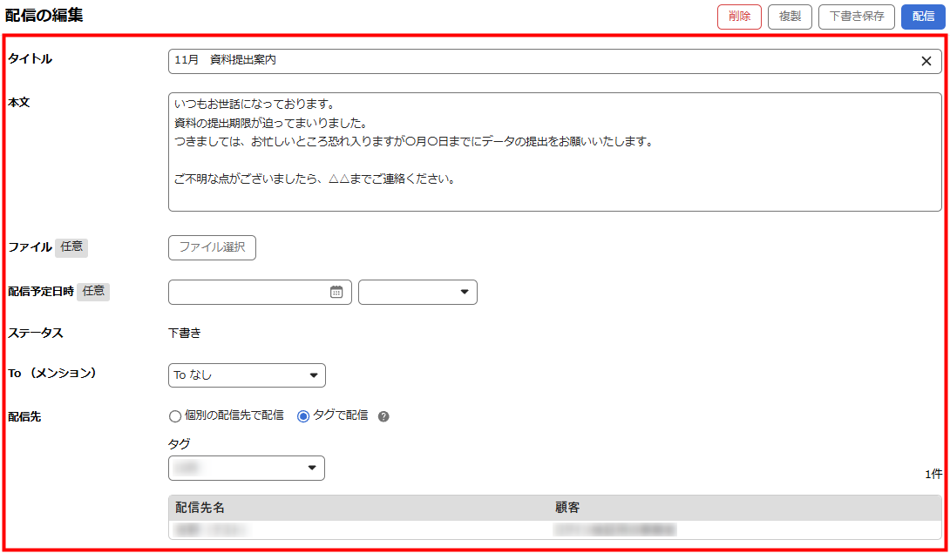Save draft with 下書き保存 button
Screen dimensions: 950x560
tap(856, 17)
